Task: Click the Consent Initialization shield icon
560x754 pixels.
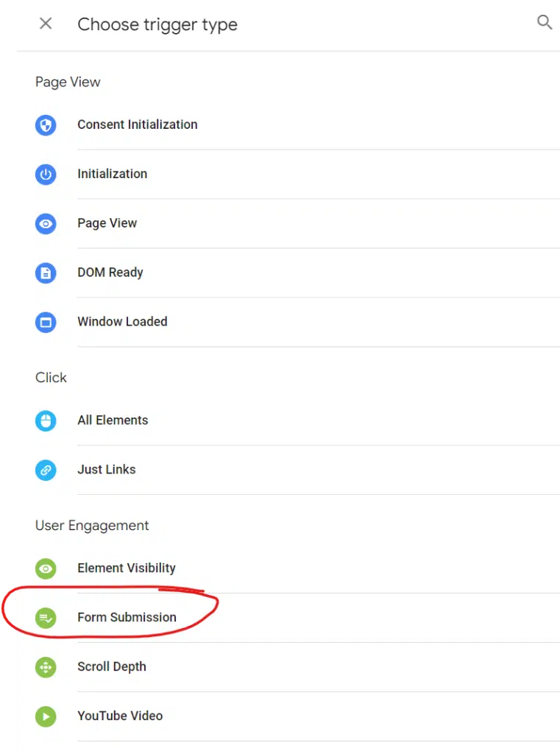Action: click(x=46, y=125)
